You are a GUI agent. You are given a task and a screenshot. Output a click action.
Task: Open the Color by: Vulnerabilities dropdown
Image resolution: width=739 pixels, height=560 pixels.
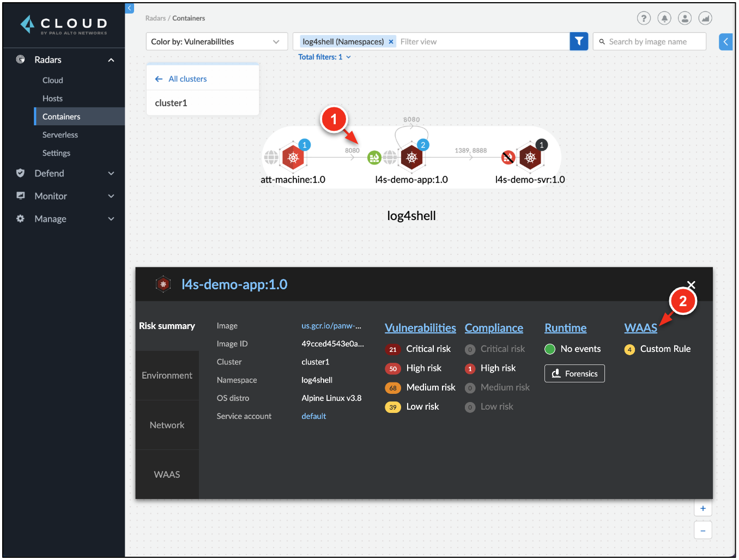(x=217, y=41)
